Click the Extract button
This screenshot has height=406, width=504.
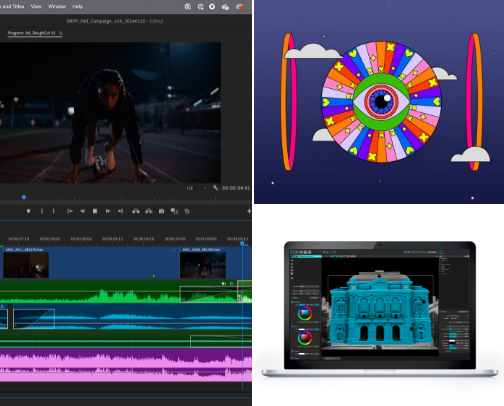click(x=149, y=211)
